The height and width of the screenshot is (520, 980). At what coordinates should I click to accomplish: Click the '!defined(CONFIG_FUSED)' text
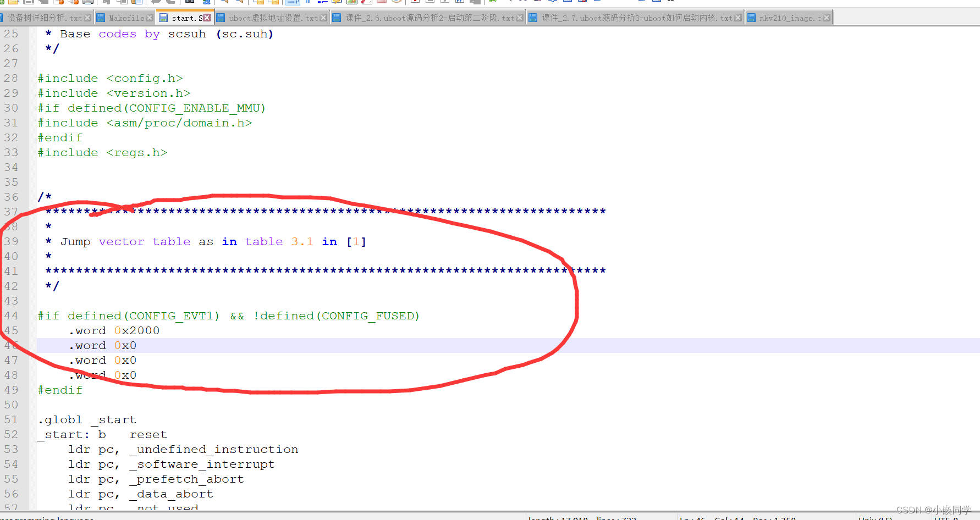pos(337,316)
